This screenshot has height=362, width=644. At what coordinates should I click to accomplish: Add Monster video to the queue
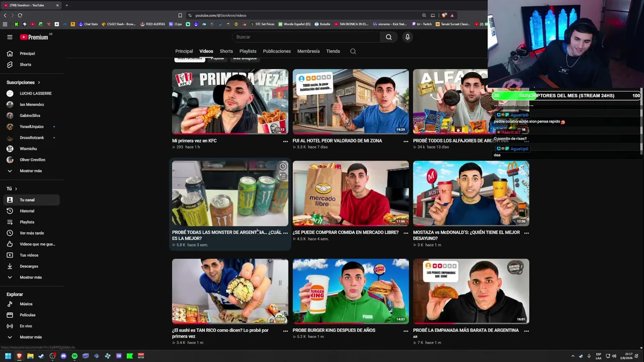tap(283, 176)
